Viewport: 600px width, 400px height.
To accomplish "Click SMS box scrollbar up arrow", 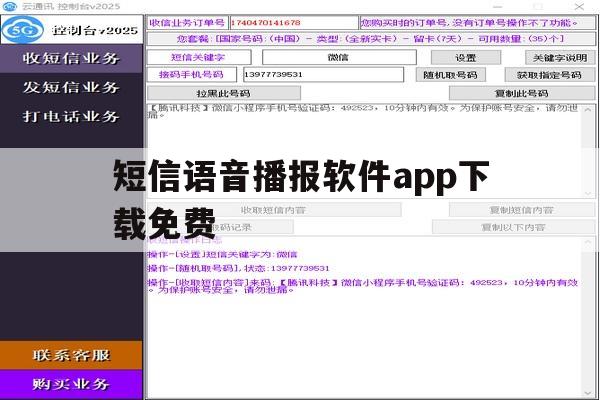I will (588, 110).
